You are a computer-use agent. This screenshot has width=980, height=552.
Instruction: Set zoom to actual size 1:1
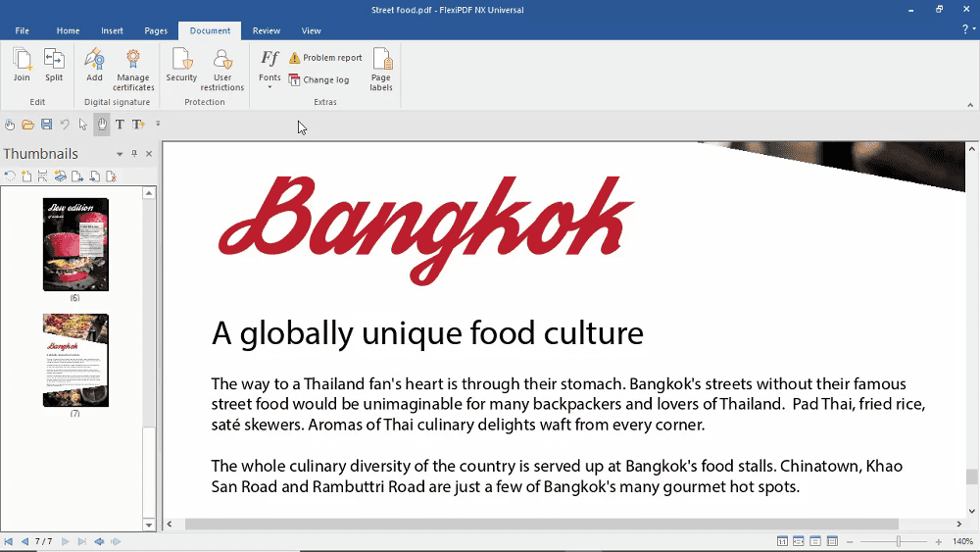[x=782, y=541]
